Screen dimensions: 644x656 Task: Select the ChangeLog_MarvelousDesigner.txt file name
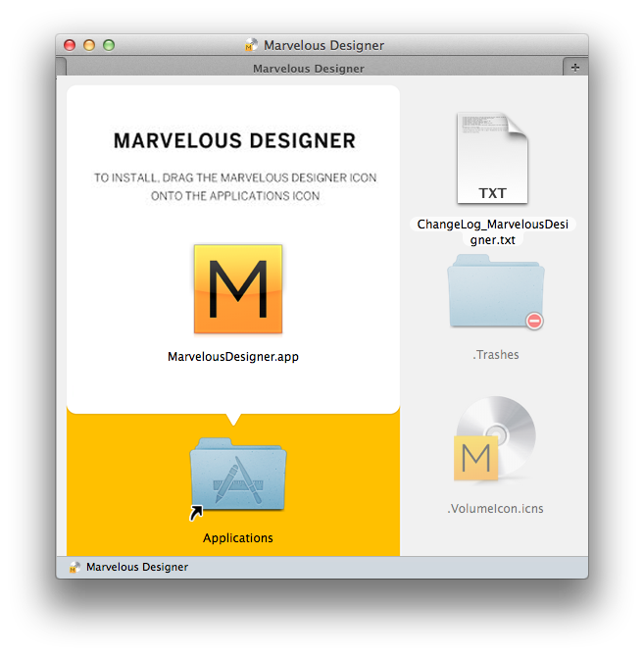click(492, 231)
